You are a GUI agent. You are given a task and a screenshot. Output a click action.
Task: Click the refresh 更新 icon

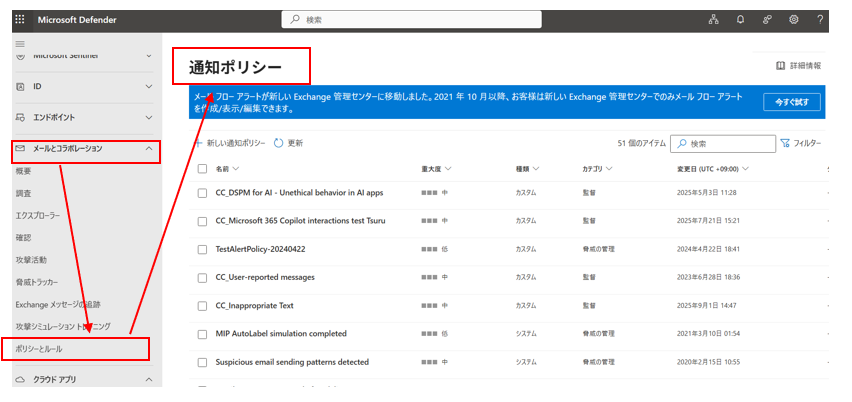point(279,144)
